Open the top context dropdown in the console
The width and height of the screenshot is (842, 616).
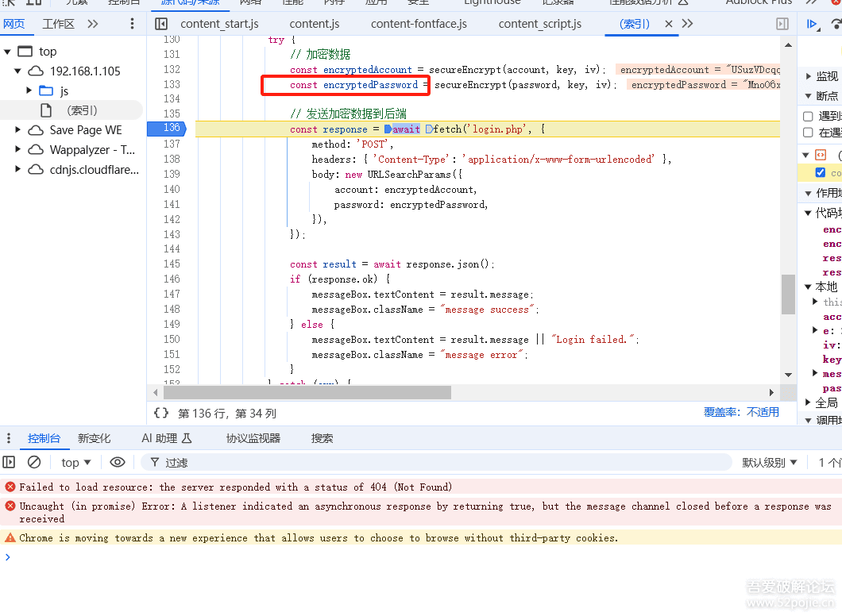click(x=75, y=462)
